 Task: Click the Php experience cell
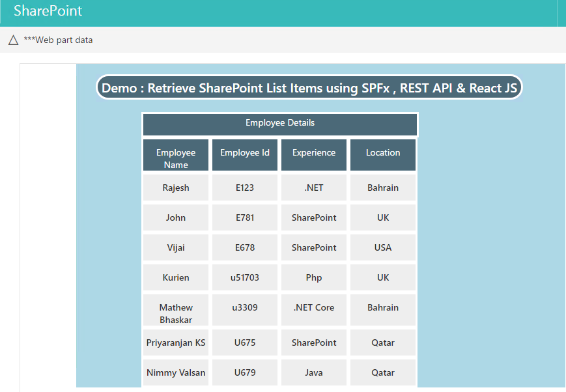[314, 278]
